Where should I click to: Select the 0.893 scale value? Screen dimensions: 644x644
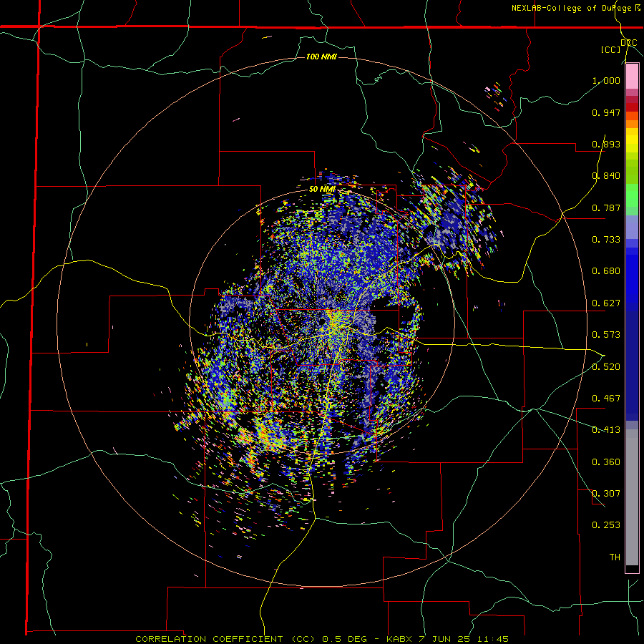(606, 144)
